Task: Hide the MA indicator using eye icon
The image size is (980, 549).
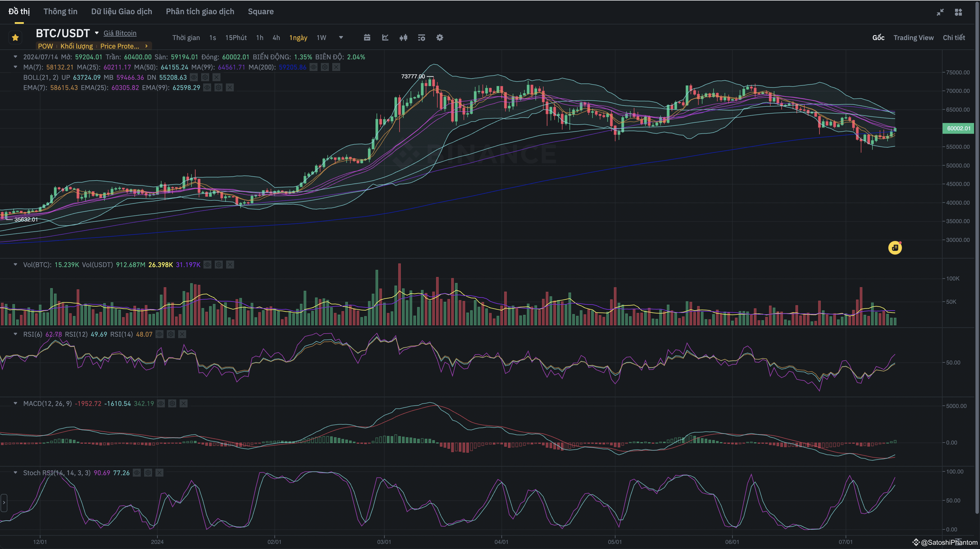Action: 313,67
